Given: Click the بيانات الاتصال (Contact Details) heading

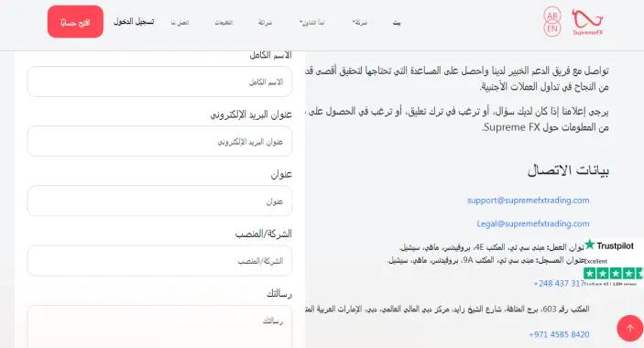Looking at the screenshot, I should tap(568, 170).
